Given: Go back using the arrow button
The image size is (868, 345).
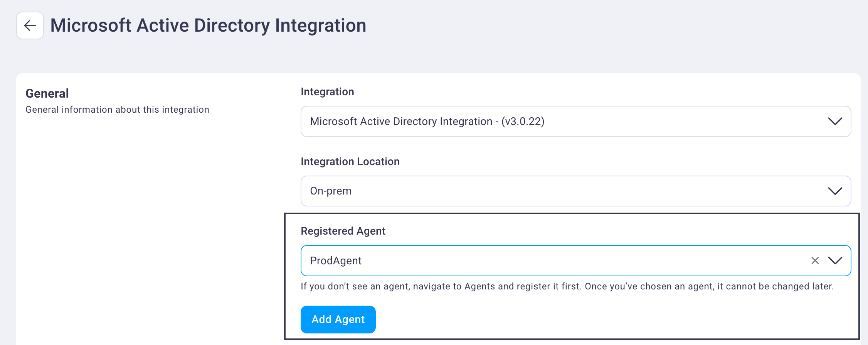Looking at the screenshot, I should click(x=30, y=25).
